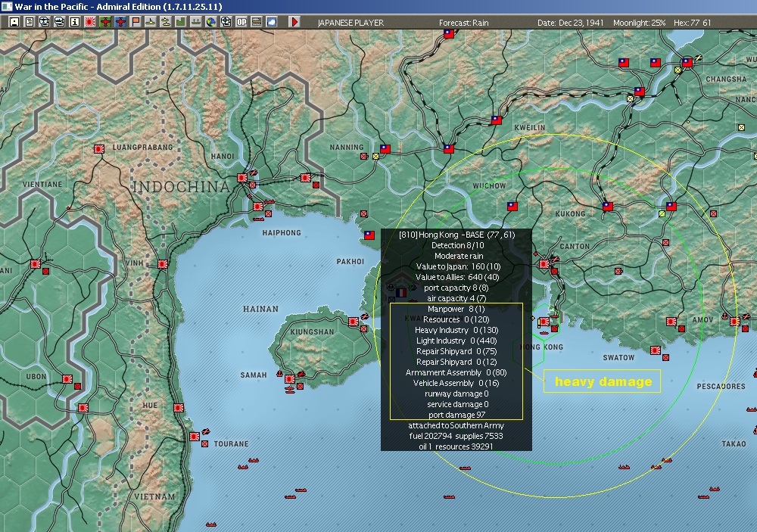Select the Chinese flag base at Kukong
The height and width of the screenshot is (532, 757).
607,207
